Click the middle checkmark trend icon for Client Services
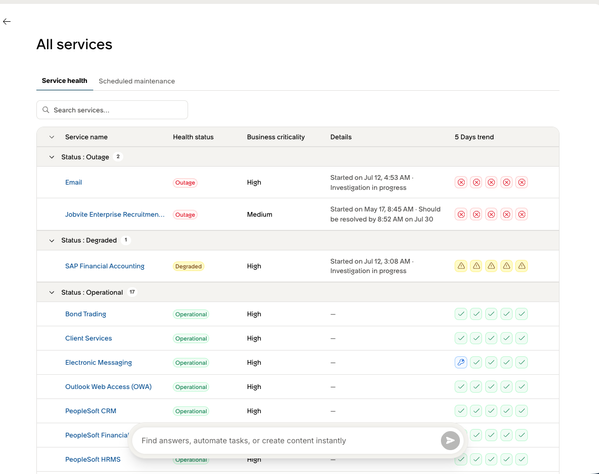This screenshot has width=599, height=474. pos(491,338)
